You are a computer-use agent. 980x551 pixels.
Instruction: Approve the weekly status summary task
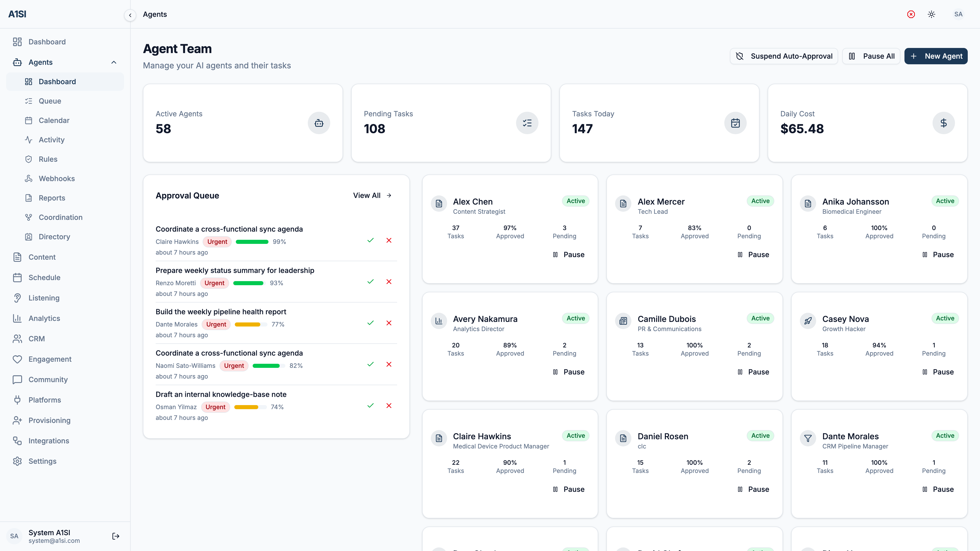[371, 282]
